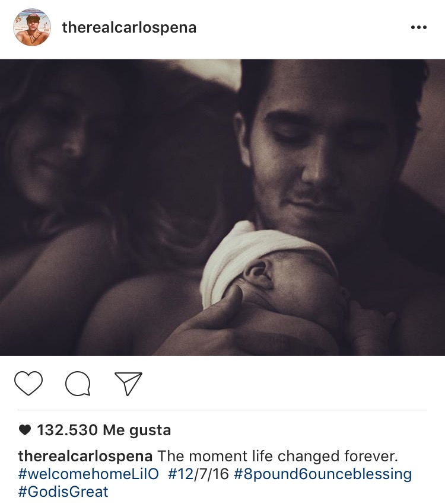Tap the man's face in the photo

pyautogui.click(x=318, y=161)
